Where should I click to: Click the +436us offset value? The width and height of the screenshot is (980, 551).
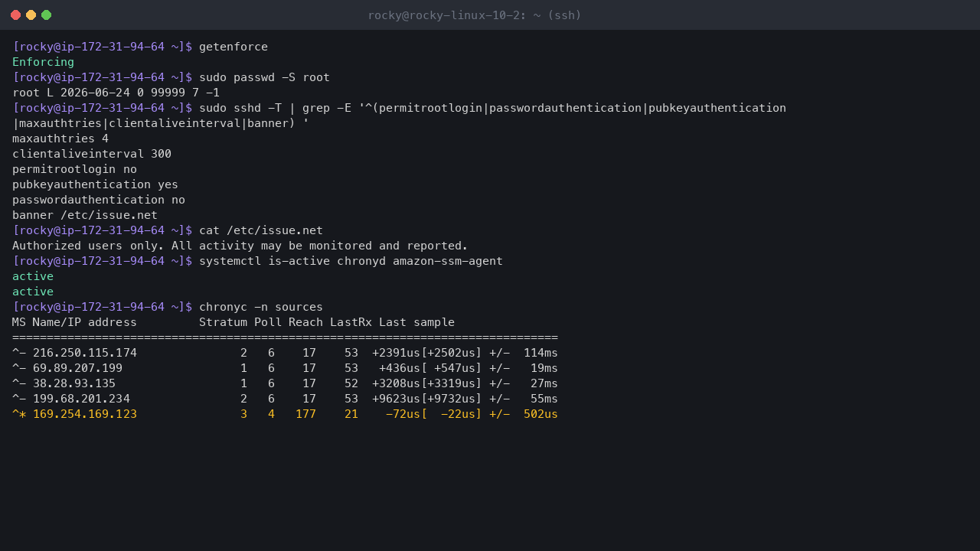click(x=400, y=368)
